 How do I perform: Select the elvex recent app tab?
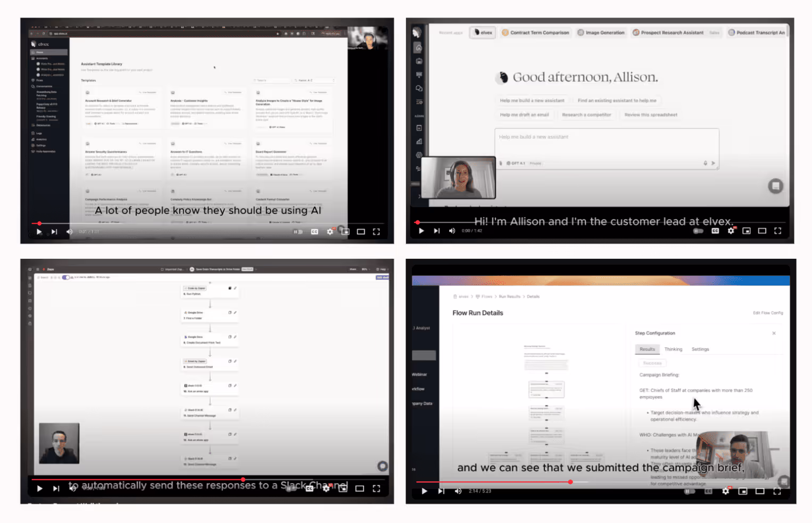click(483, 32)
